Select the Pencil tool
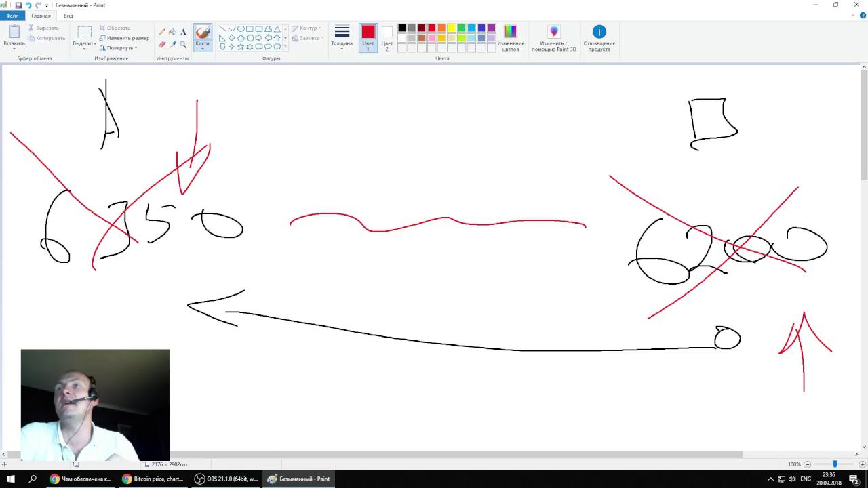Image resolution: width=868 pixels, height=488 pixels. pyautogui.click(x=161, y=32)
